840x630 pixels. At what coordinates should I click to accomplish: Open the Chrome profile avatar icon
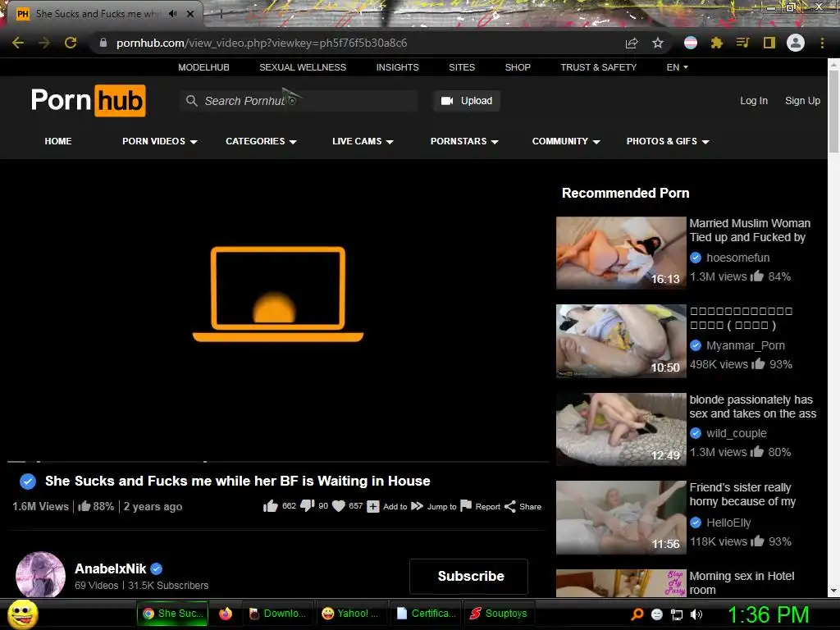tap(796, 43)
